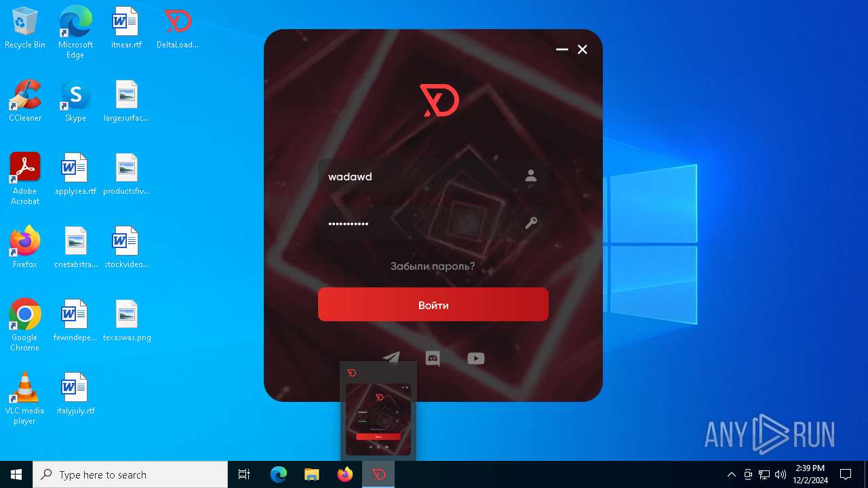Image resolution: width=868 pixels, height=488 pixels.
Task: Select the applysea.rtf desktop file
Action: click(x=75, y=175)
